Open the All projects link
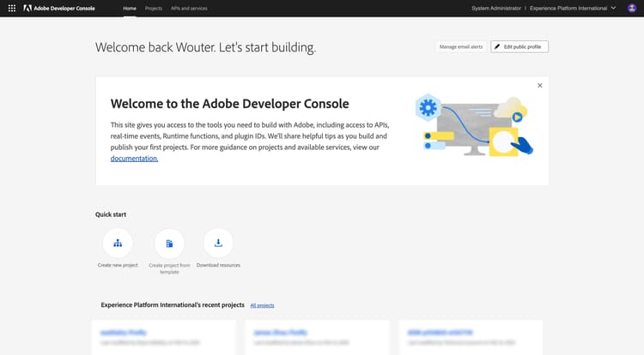 point(262,305)
